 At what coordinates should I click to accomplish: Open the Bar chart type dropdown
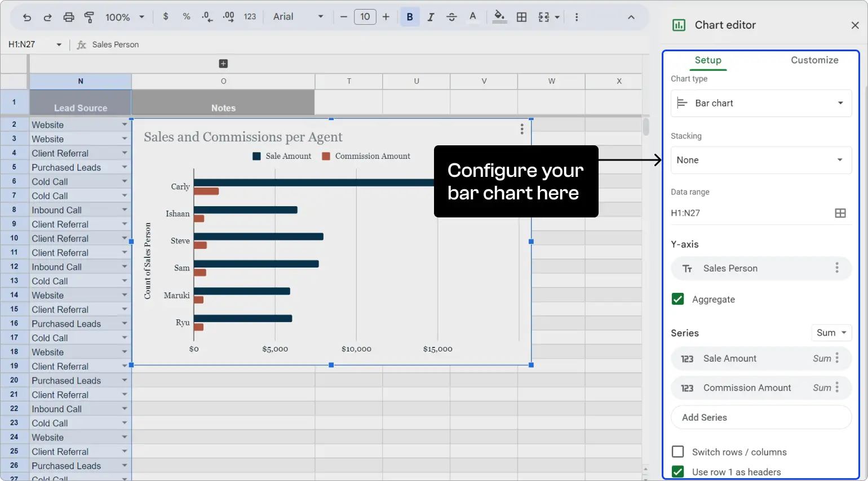(x=761, y=103)
